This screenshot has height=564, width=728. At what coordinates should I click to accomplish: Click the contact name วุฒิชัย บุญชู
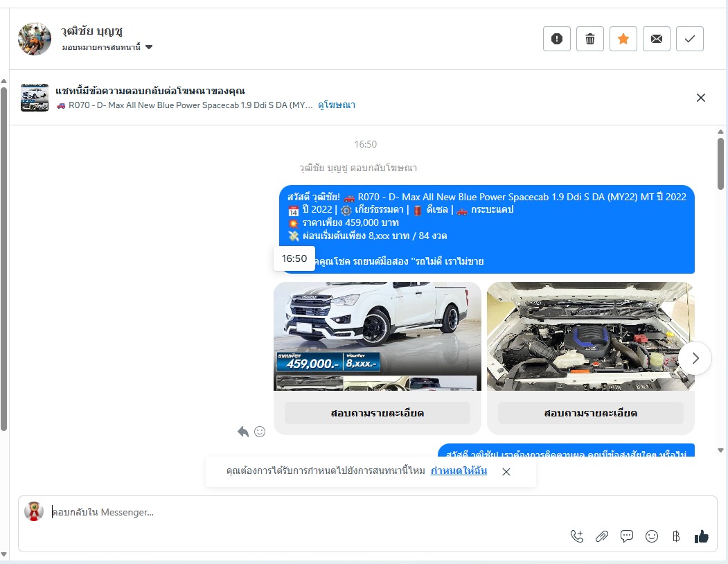91,31
